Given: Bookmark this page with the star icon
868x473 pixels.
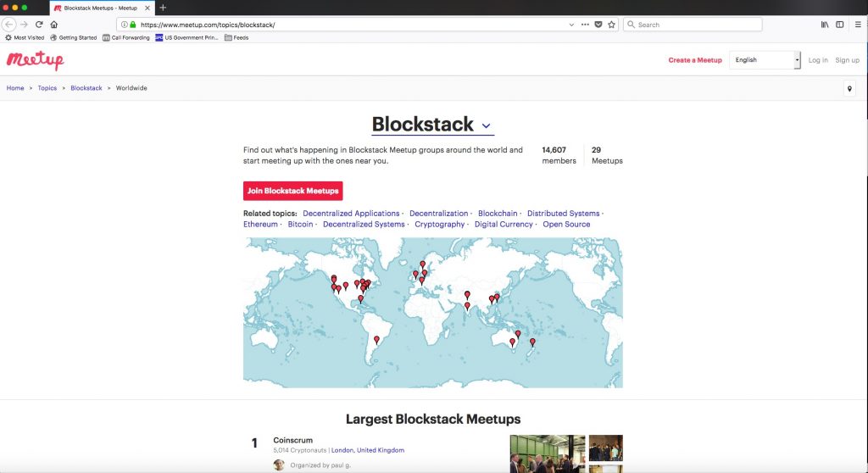Looking at the screenshot, I should pyautogui.click(x=612, y=25).
